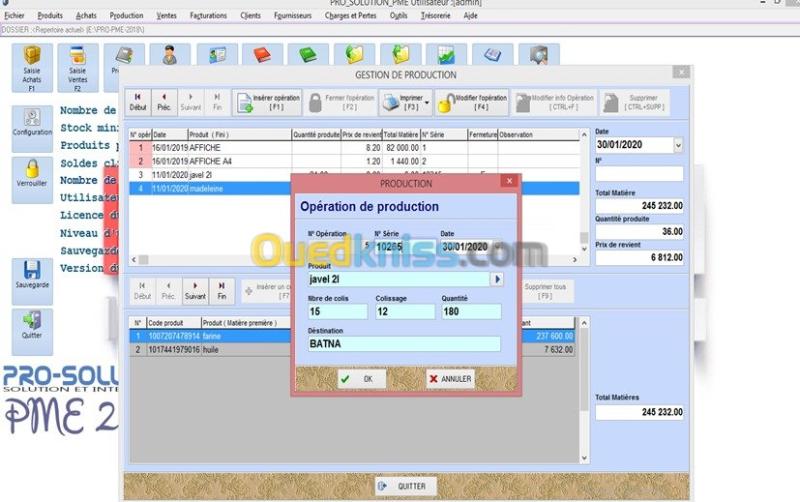
Task: Confirm the production dialog with OK
Action: pyautogui.click(x=361, y=379)
